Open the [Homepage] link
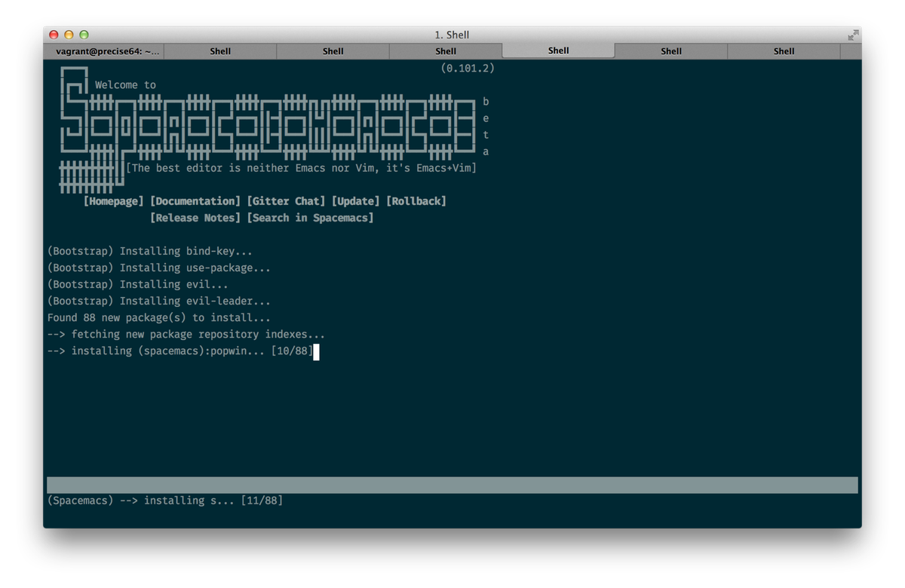This screenshot has width=905, height=588. coord(113,201)
